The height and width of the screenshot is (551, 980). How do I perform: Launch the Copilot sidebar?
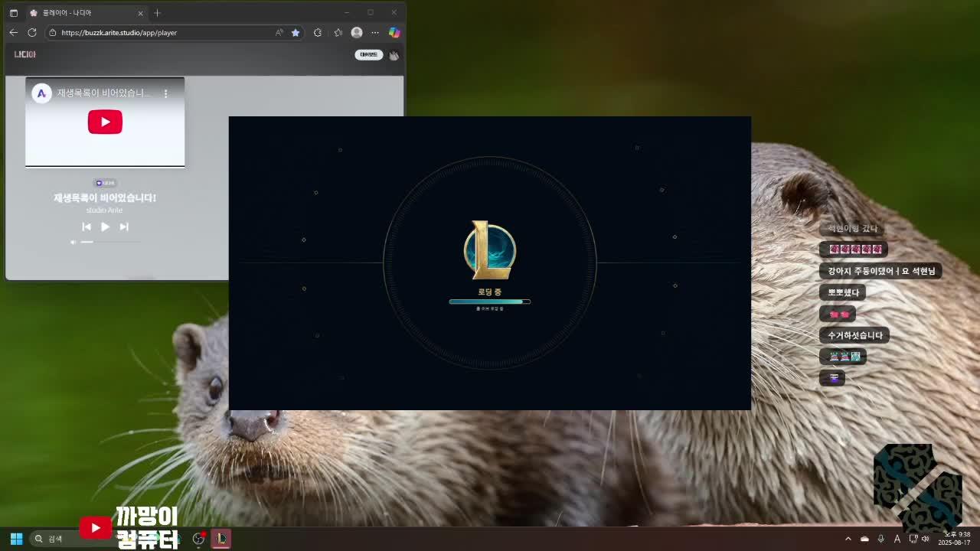pyautogui.click(x=394, y=33)
